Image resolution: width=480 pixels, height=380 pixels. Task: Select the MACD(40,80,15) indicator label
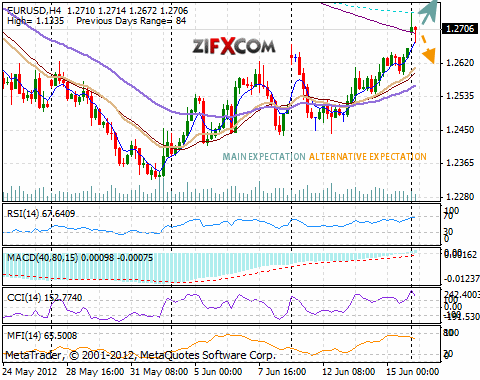[80, 258]
